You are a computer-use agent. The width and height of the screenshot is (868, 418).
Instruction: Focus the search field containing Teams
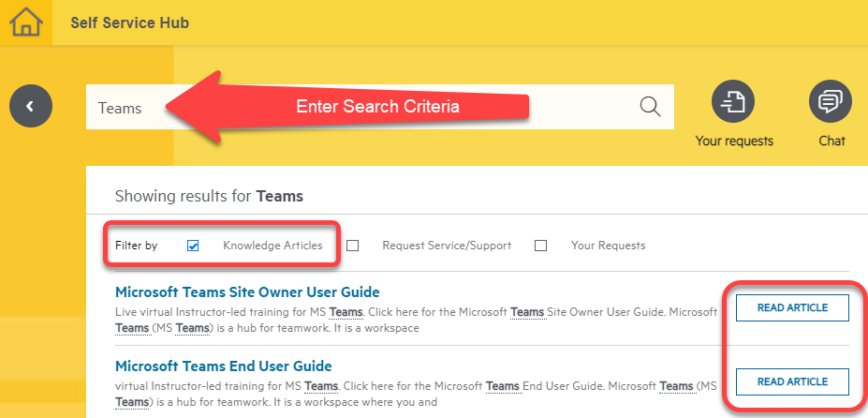click(x=380, y=107)
